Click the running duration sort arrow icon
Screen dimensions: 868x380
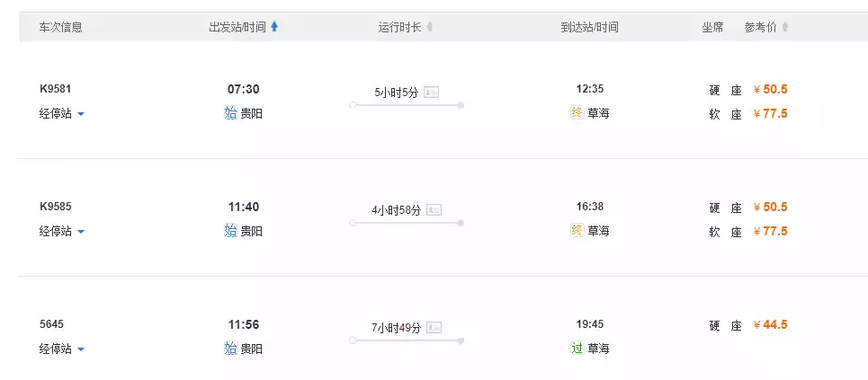[430, 27]
